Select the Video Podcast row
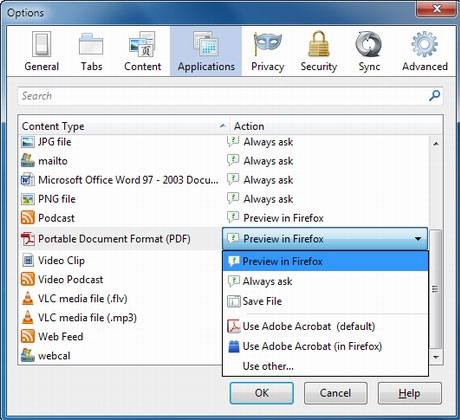This screenshot has width=460, height=420. 120,279
